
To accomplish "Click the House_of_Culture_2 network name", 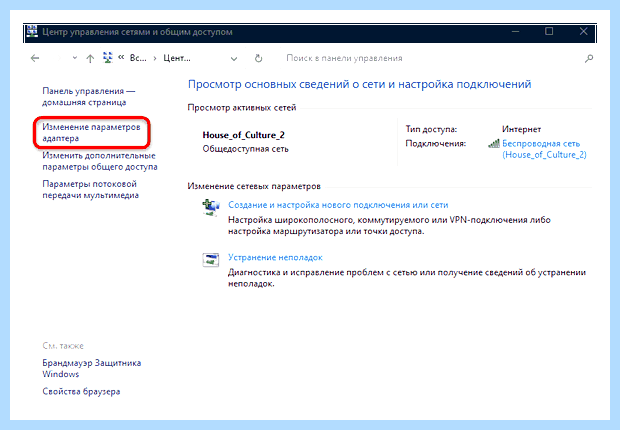I will point(244,135).
